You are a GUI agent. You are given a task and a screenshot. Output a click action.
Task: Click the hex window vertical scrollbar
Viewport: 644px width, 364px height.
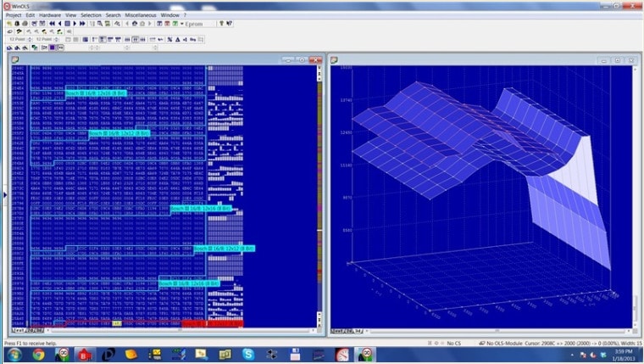[319, 196]
